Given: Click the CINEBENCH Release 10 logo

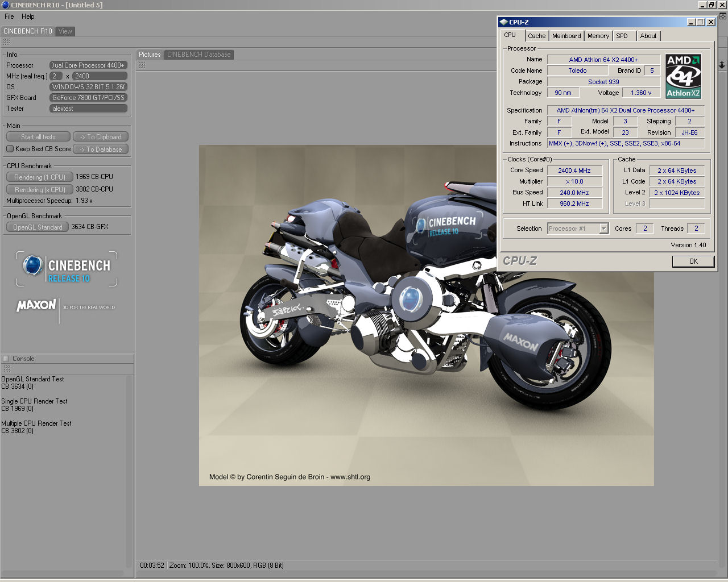Looking at the screenshot, I should [x=67, y=269].
